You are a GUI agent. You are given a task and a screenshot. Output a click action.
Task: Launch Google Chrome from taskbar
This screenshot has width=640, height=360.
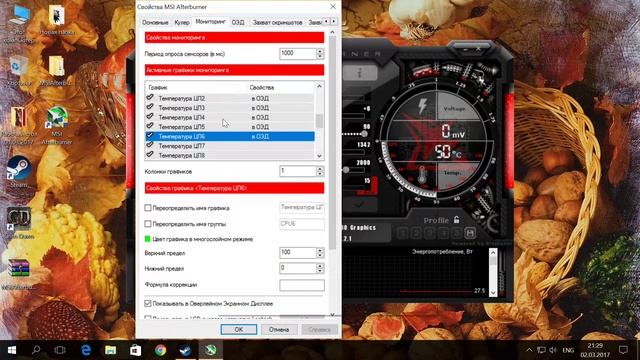[x=160, y=350]
